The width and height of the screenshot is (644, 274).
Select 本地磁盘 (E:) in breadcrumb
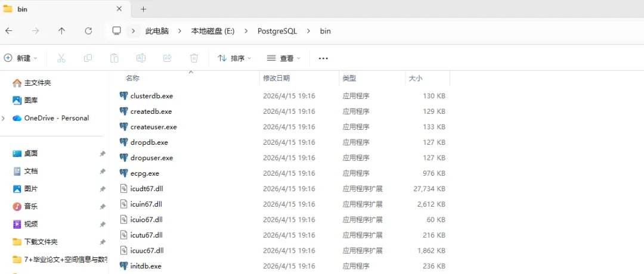(x=213, y=31)
